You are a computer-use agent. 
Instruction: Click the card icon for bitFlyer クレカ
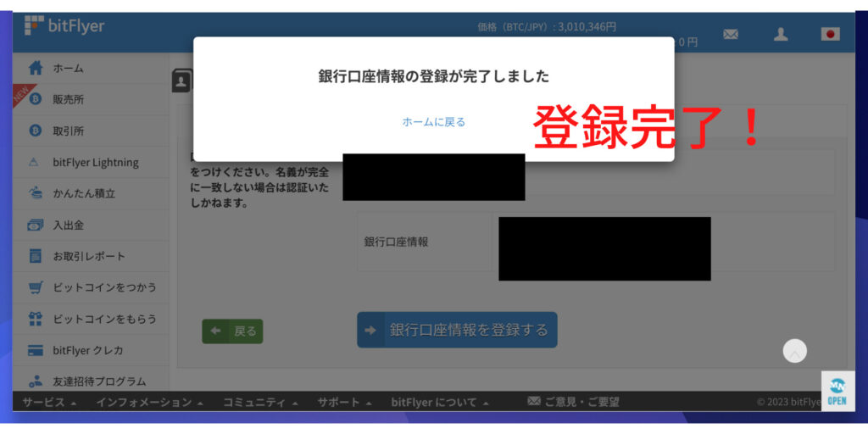[x=36, y=350]
